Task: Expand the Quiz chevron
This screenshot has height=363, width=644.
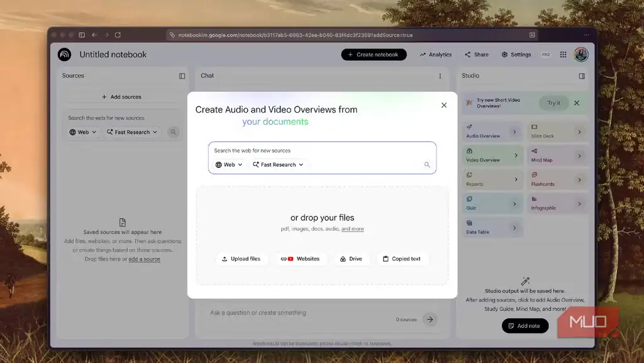Action: (514, 204)
